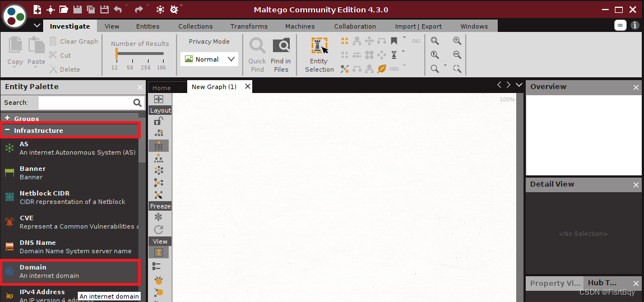Select the organic layout icon
Viewport: 644px width, 302px height.
coord(159,182)
